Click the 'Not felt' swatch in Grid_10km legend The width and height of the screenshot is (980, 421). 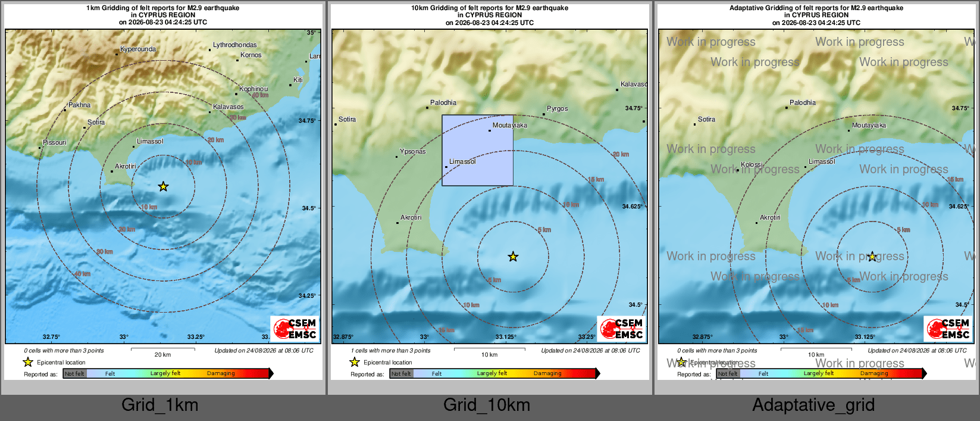[401, 373]
